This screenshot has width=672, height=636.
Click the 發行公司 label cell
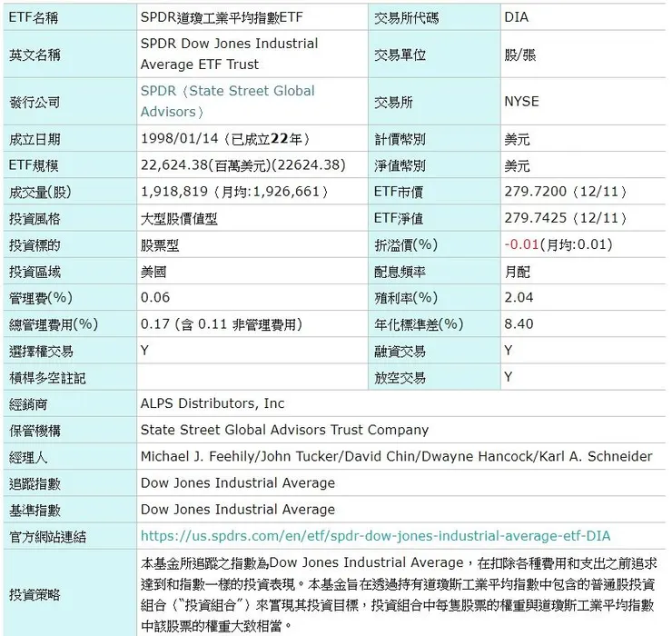click(70, 102)
